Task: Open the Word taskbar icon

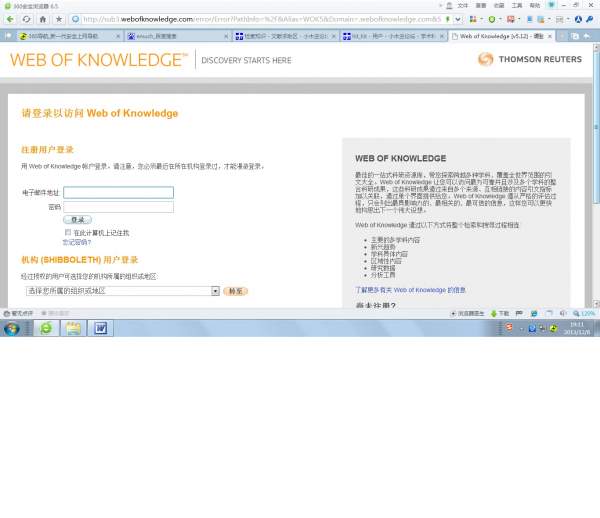Action: tap(101, 328)
